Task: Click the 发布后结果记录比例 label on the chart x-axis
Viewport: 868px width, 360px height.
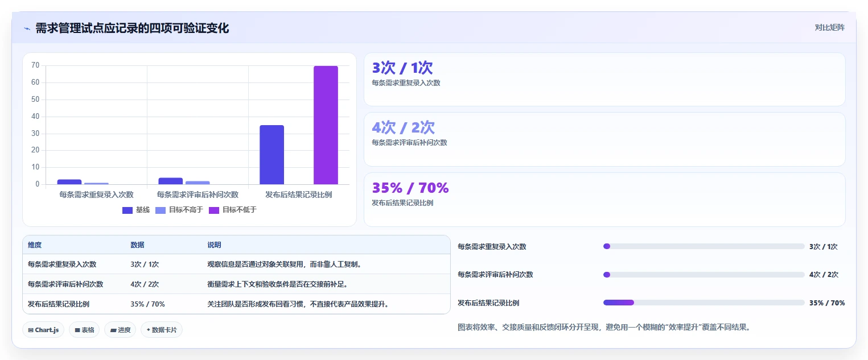Action: tap(299, 195)
